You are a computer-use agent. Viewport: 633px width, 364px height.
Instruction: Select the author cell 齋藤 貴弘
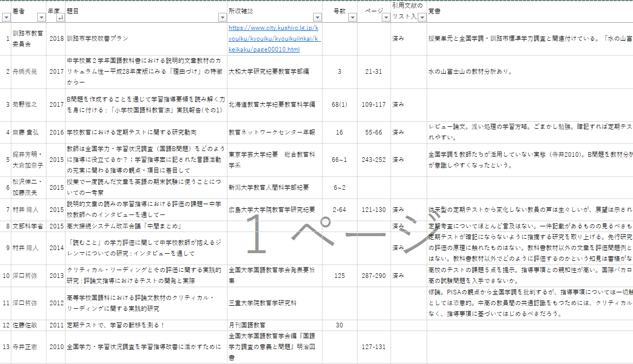click(29, 133)
